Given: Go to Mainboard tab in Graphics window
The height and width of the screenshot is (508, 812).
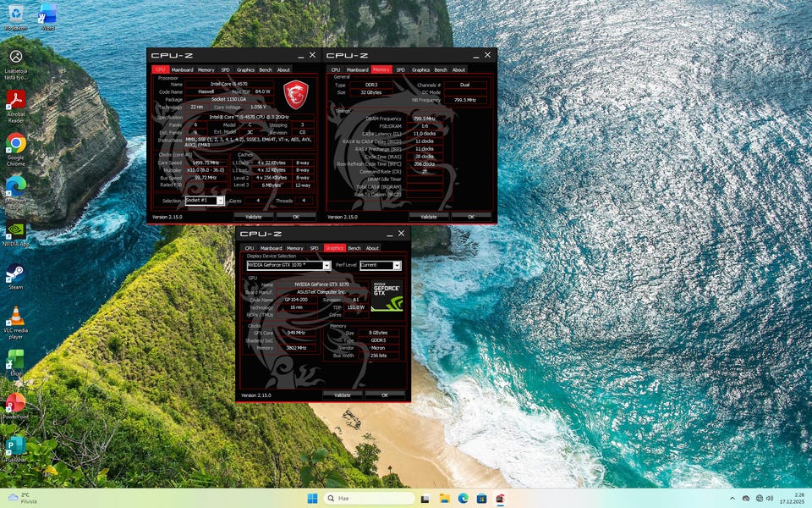Looking at the screenshot, I should pos(271,248).
